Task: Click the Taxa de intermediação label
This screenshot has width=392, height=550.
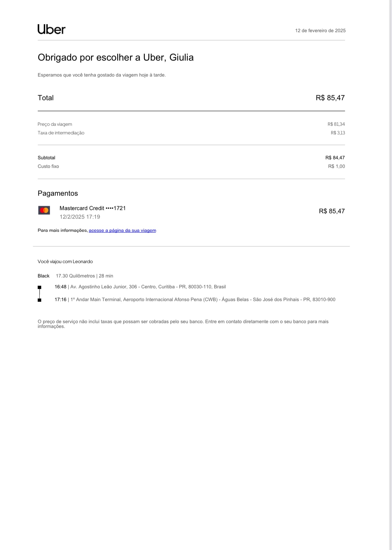Action: (x=61, y=133)
